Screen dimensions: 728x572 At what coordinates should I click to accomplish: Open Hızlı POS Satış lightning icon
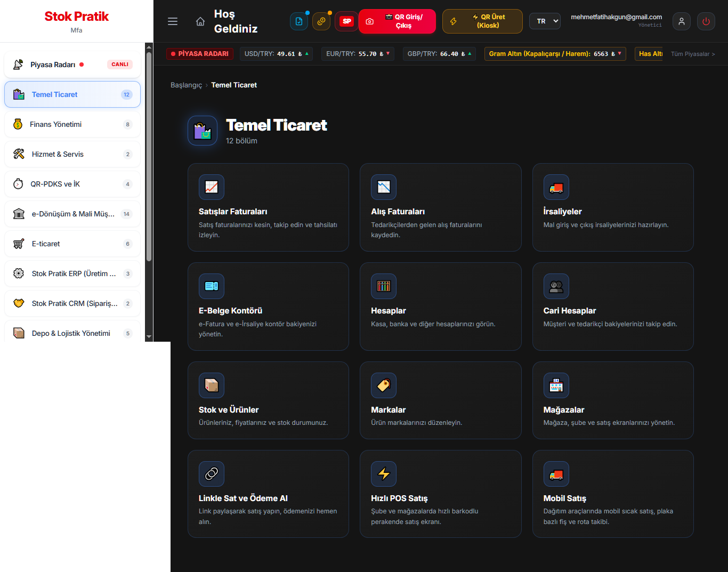(384, 474)
